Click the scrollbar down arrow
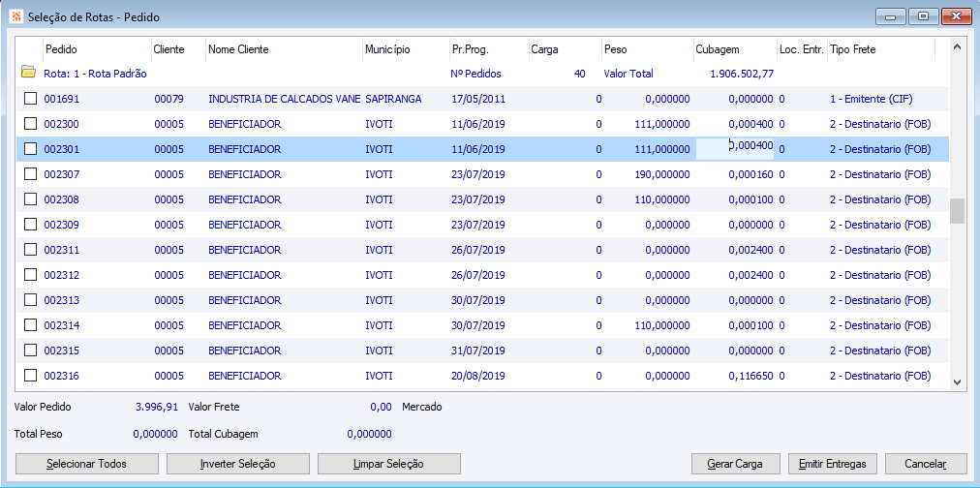 pos(956,381)
